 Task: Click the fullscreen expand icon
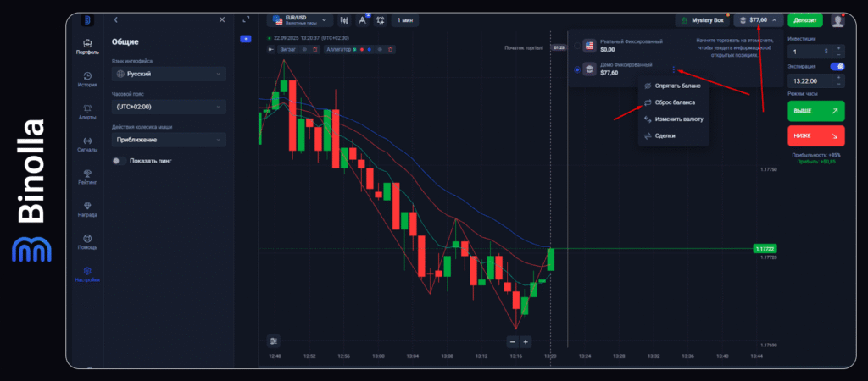(x=246, y=19)
